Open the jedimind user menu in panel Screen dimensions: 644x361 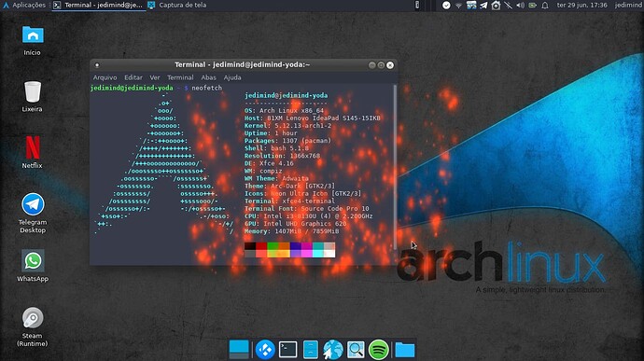click(629, 5)
